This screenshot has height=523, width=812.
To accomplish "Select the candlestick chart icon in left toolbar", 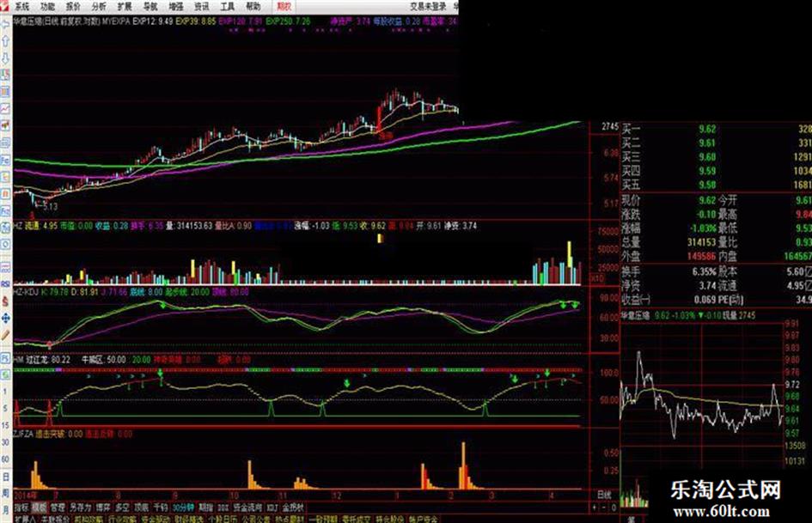I will pos(6,125).
